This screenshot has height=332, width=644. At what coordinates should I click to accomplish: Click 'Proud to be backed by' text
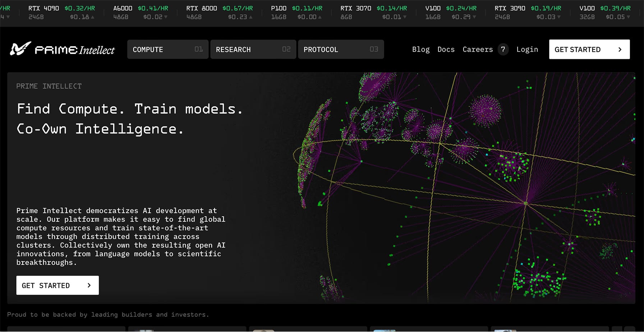[108, 315]
